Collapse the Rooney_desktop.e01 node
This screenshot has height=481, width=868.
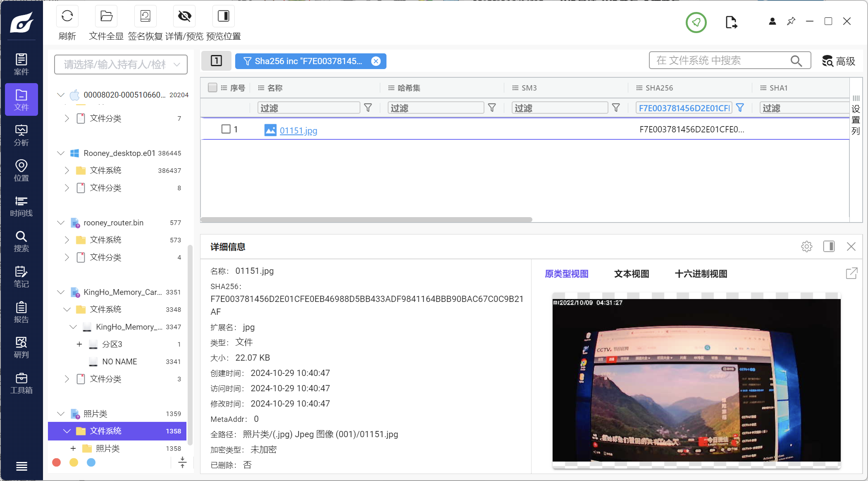coord(61,153)
